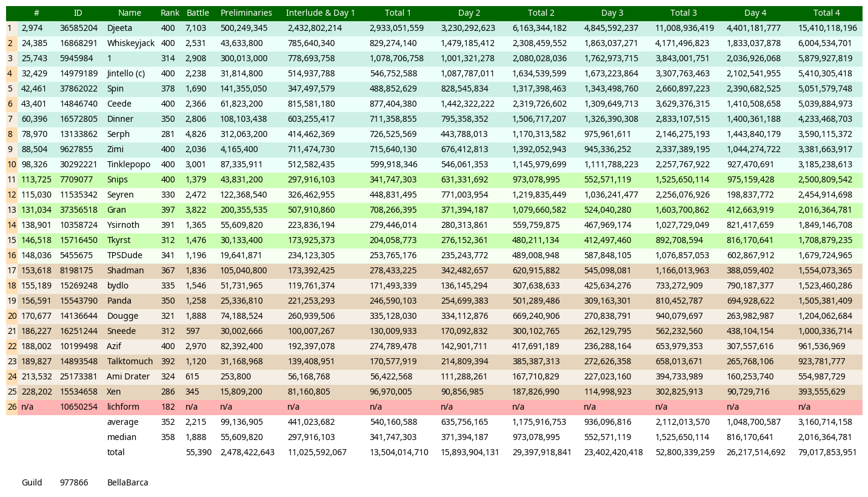Click the 'Name' column header

click(x=130, y=13)
